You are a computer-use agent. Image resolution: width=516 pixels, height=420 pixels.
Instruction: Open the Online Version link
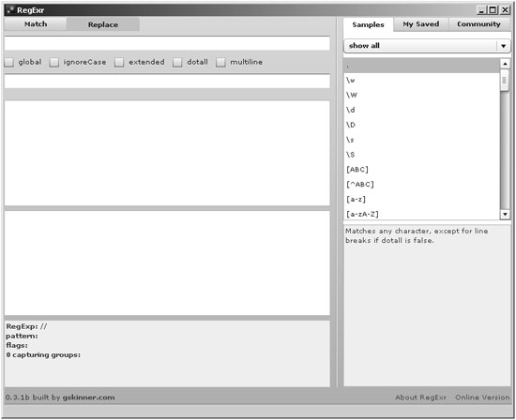[482, 397]
